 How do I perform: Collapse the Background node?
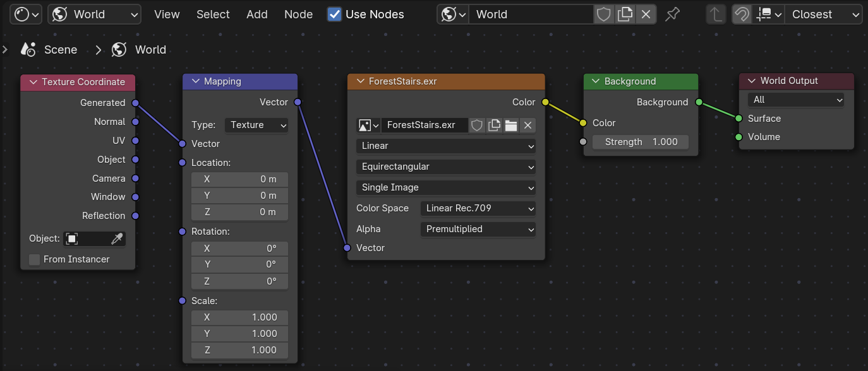coord(594,81)
